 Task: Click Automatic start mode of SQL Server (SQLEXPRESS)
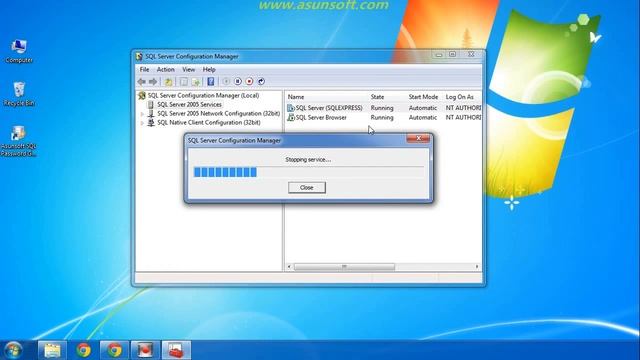pyautogui.click(x=423, y=108)
